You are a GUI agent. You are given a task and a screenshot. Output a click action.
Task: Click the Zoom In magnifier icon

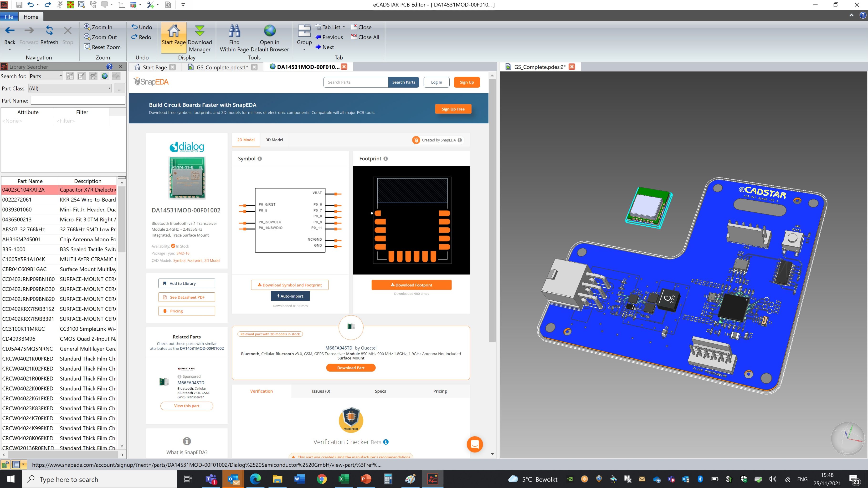tap(87, 27)
